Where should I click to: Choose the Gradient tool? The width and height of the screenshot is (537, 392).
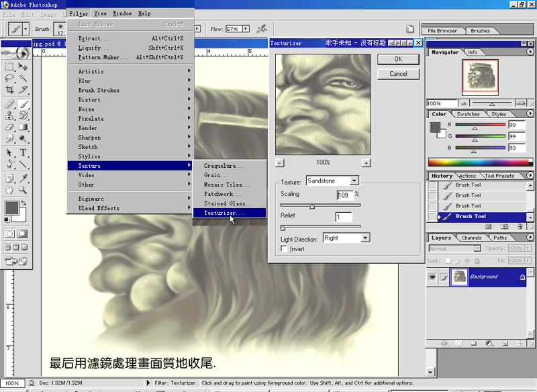(x=23, y=127)
